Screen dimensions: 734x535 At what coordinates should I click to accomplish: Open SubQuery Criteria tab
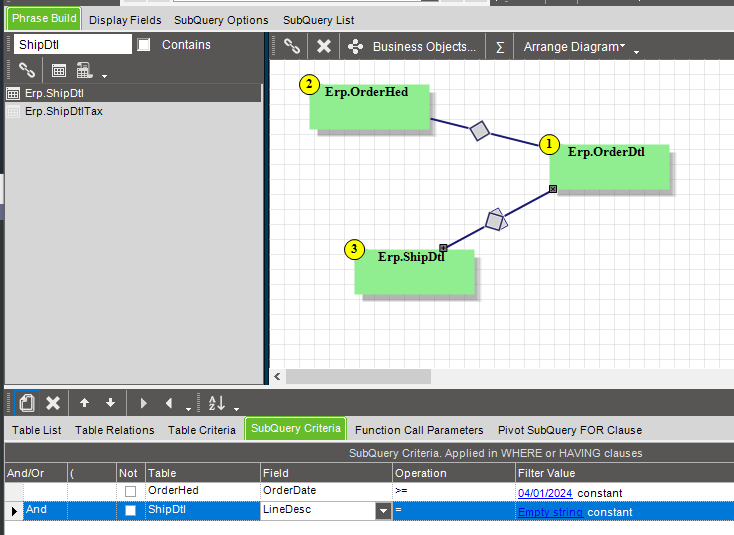tap(296, 429)
